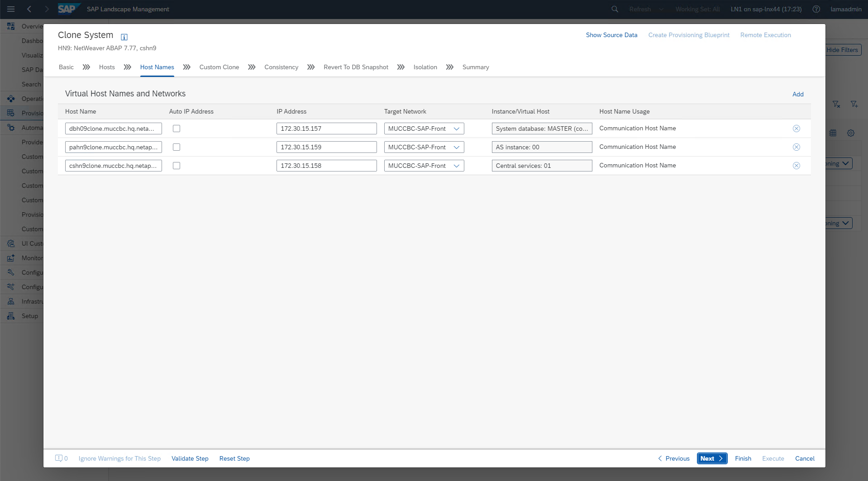The height and width of the screenshot is (481, 868).
Task: Click the IP Address field 172.30.15.157
Action: coord(326,129)
